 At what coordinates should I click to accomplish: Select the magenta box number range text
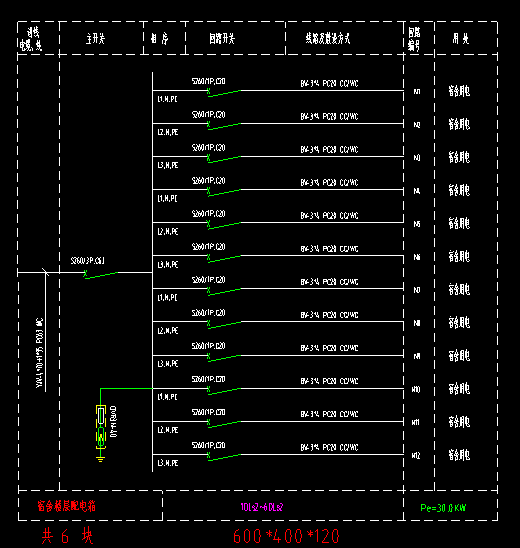[x=262, y=507]
